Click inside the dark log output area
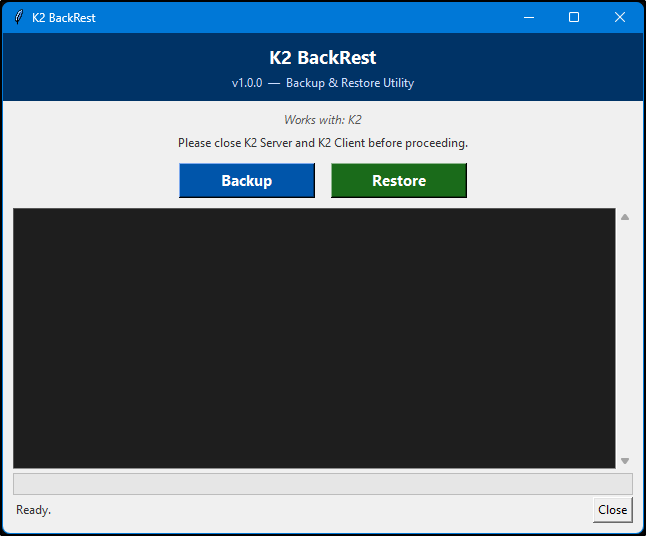The width and height of the screenshot is (646, 536). coord(314,338)
